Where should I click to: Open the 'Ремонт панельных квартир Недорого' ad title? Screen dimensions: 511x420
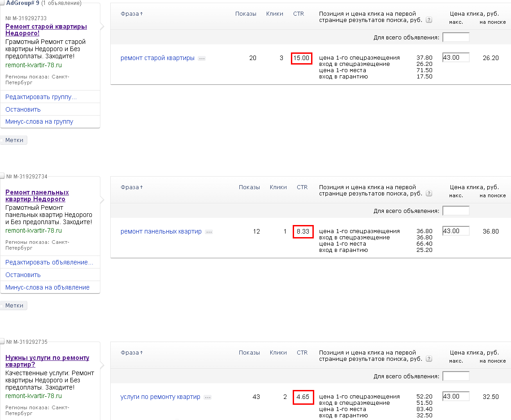[37, 196]
